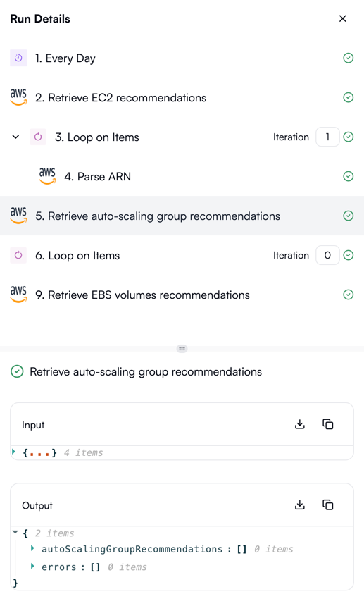Copy the Output data to clipboard
The image size is (364, 606).
coord(327,505)
